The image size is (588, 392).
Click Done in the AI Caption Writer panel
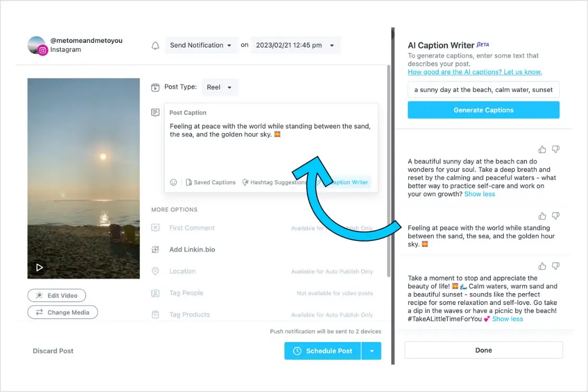[483, 350]
